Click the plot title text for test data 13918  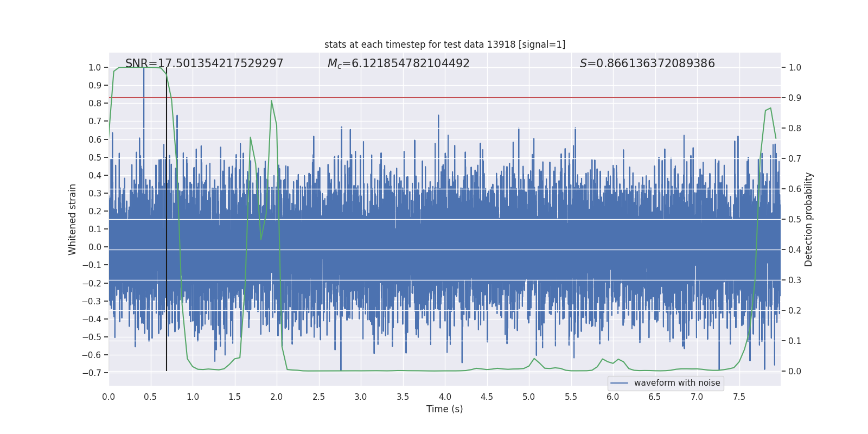click(444, 44)
